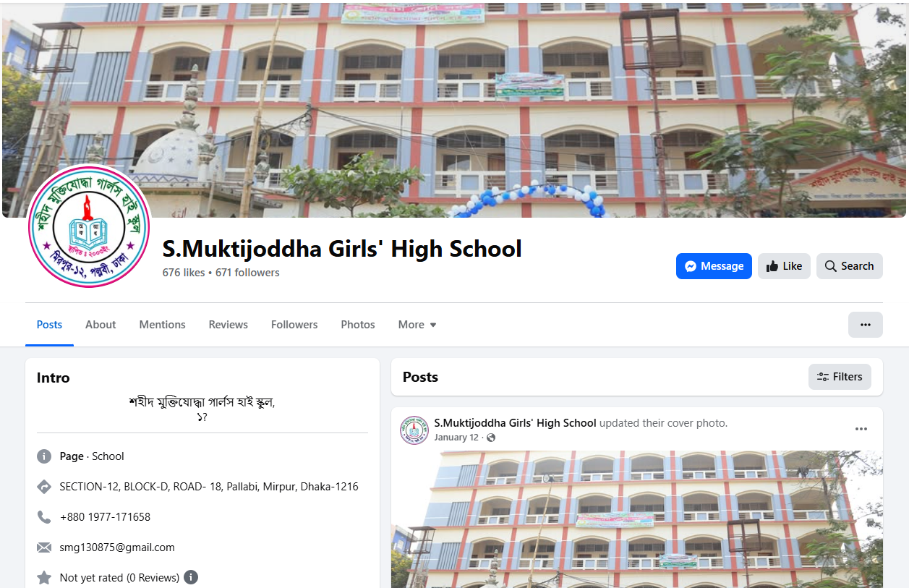Click the phone icon in Intro

(x=44, y=517)
